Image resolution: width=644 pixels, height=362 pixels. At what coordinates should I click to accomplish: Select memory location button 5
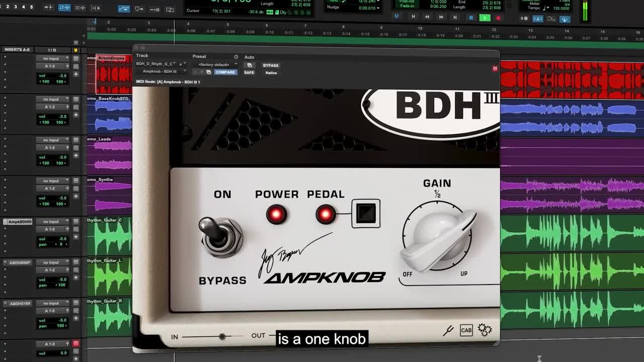tap(32, 7)
